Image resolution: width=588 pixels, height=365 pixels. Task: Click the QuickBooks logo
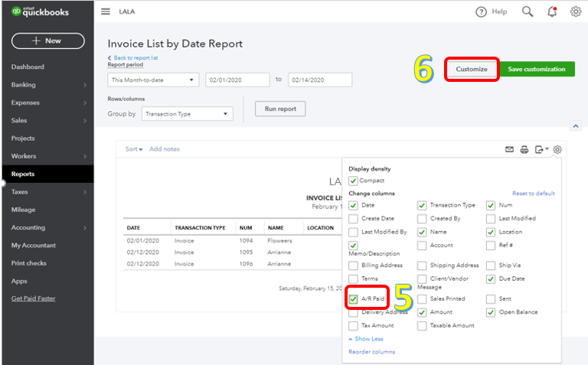coord(40,11)
